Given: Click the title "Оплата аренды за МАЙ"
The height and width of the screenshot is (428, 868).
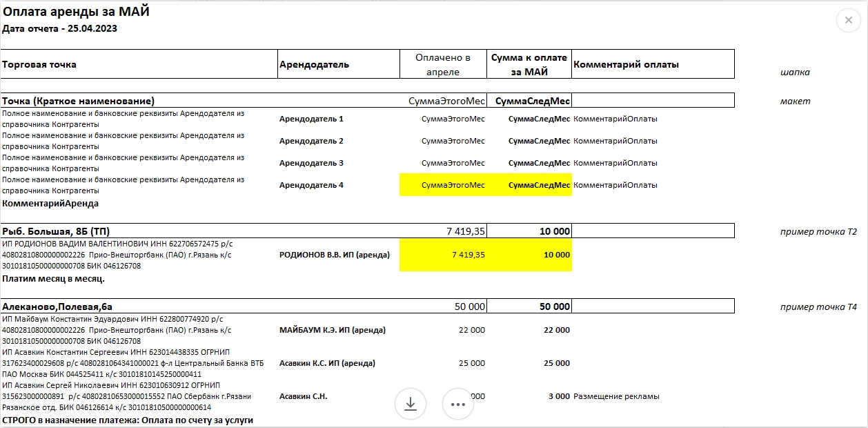Looking at the screenshot, I should tap(76, 12).
